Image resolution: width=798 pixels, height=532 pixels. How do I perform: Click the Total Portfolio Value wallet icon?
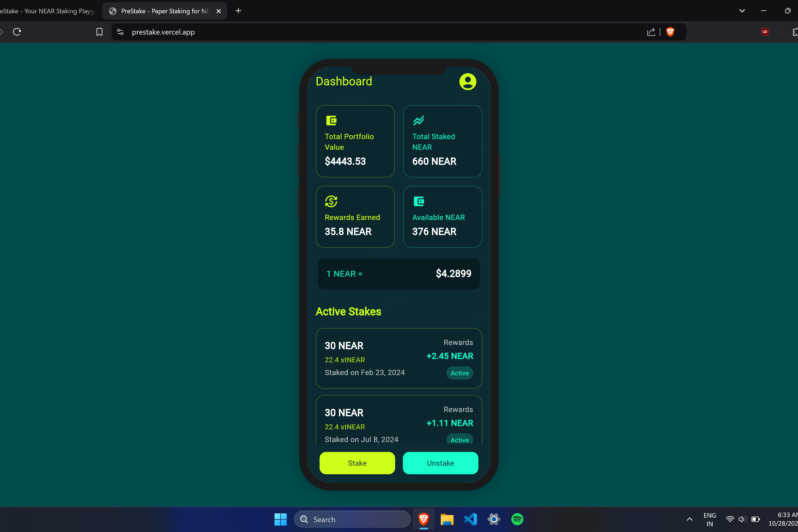tap(331, 120)
